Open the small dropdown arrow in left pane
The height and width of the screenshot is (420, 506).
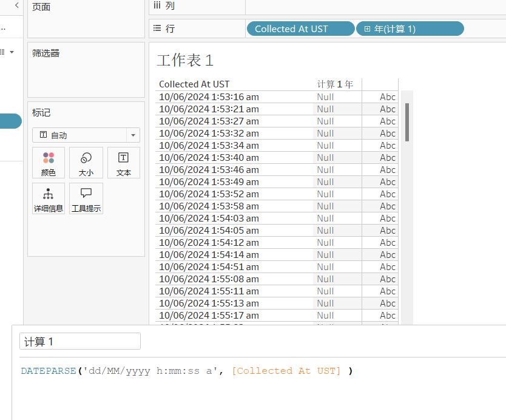(12, 52)
